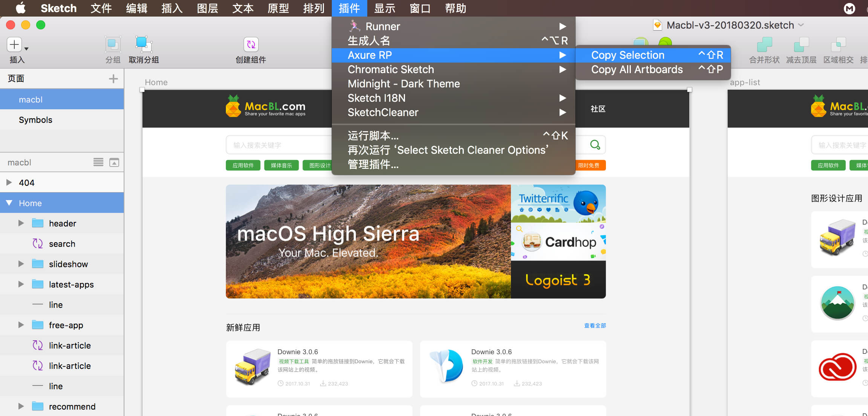868x416 pixels.
Task: Open Insert dropdown arrow in toolbar
Action: click(x=26, y=49)
